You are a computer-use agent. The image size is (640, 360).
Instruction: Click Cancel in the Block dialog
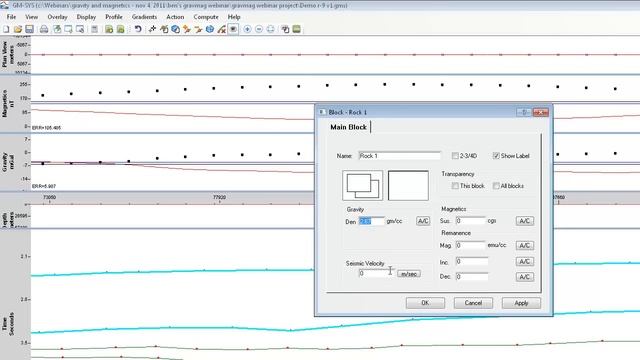click(x=473, y=303)
